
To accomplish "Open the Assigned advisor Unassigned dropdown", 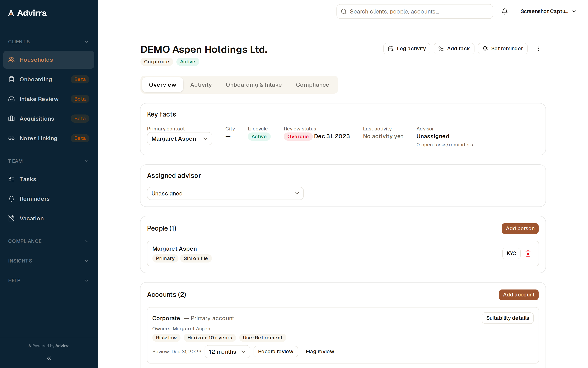I will pos(225,193).
